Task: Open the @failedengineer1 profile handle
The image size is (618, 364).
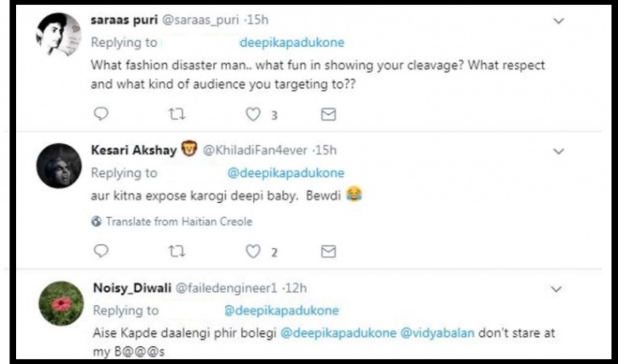Action: 226,288
